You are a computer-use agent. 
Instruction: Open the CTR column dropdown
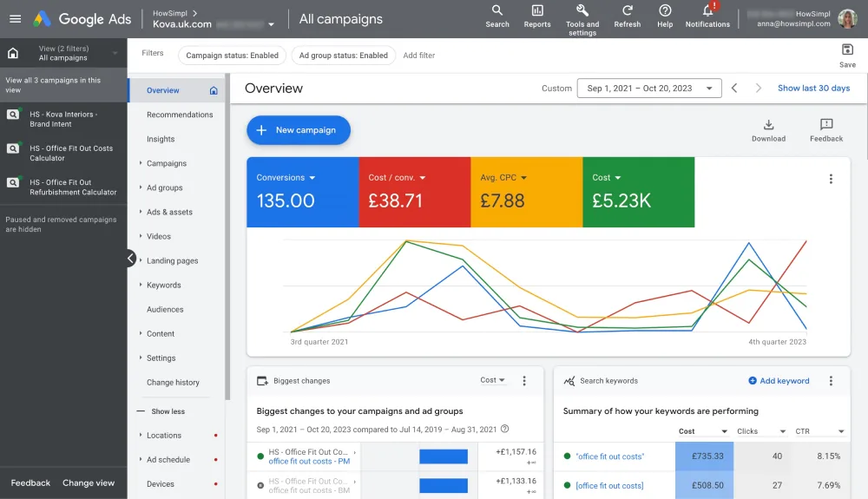819,431
